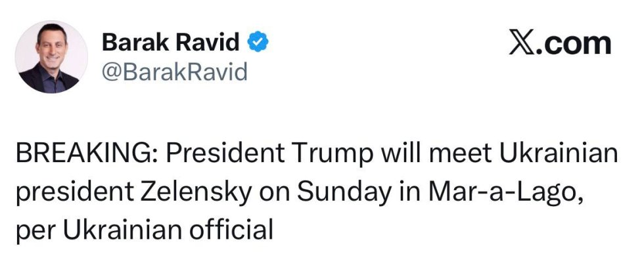This screenshot has width=644, height=271.
Task: Open the @BarakRavid handle link
Action: point(174,72)
